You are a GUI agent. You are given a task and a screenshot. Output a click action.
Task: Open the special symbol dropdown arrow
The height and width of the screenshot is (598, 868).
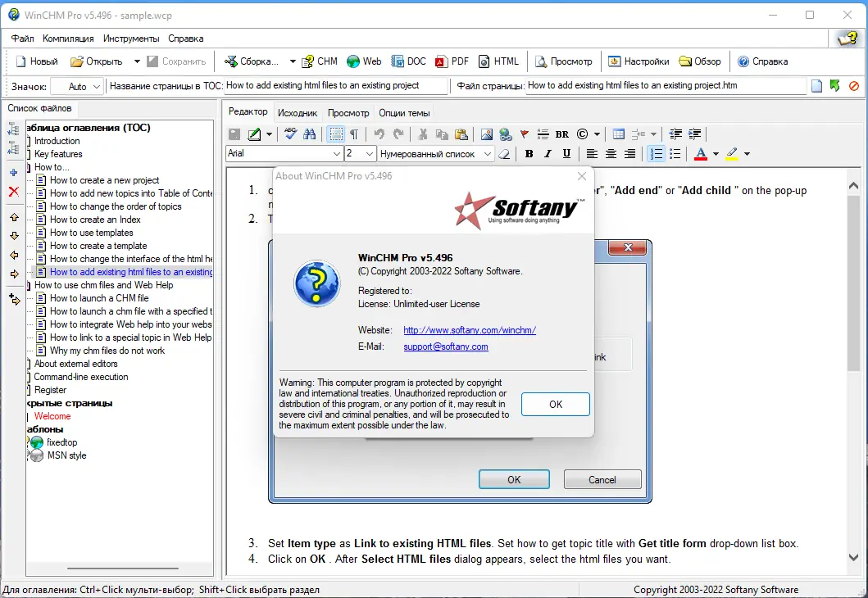(x=597, y=134)
